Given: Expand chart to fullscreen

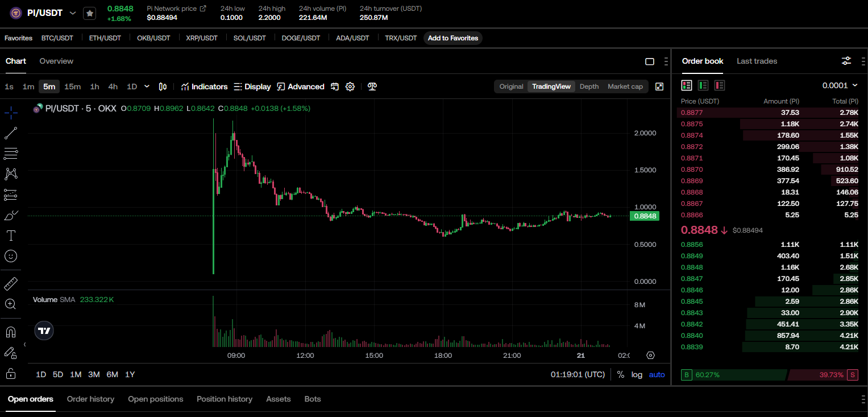Looking at the screenshot, I should coord(659,86).
